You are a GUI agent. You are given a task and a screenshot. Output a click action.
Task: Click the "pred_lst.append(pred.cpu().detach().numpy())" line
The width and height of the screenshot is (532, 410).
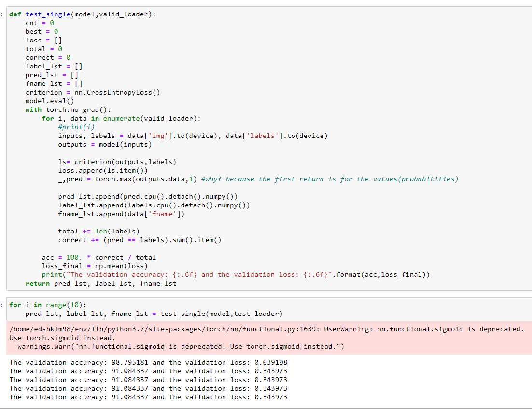(x=148, y=197)
